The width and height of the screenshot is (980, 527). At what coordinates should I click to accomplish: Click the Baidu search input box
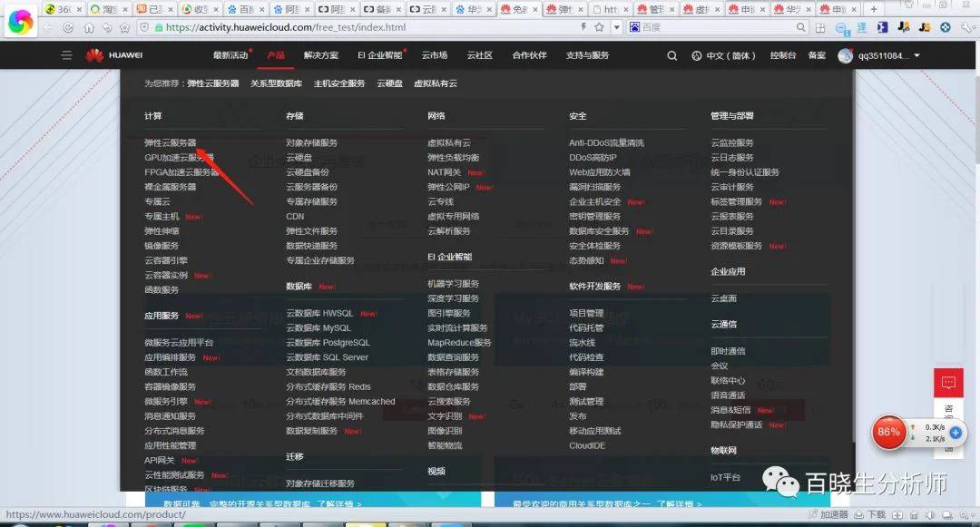point(718,27)
